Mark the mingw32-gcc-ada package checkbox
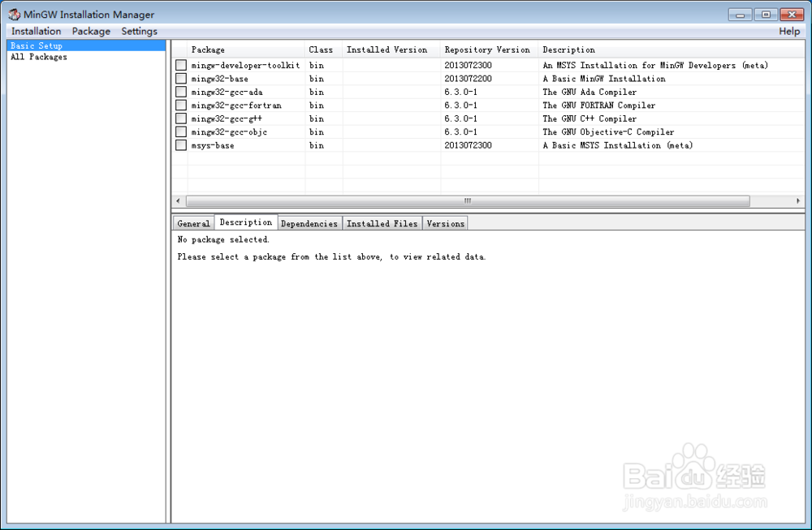Viewport: 812px width, 530px height. pyautogui.click(x=181, y=93)
